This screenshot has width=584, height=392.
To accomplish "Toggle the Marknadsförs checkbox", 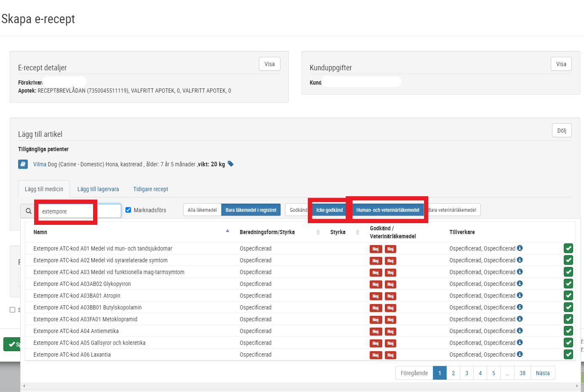I will (x=128, y=210).
